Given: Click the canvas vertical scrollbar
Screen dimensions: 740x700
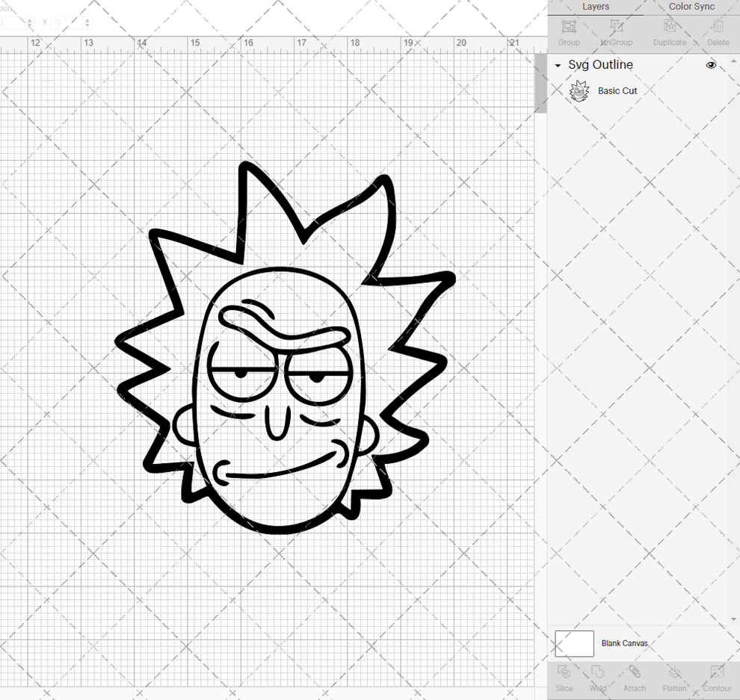Looking at the screenshot, I should click(540, 82).
